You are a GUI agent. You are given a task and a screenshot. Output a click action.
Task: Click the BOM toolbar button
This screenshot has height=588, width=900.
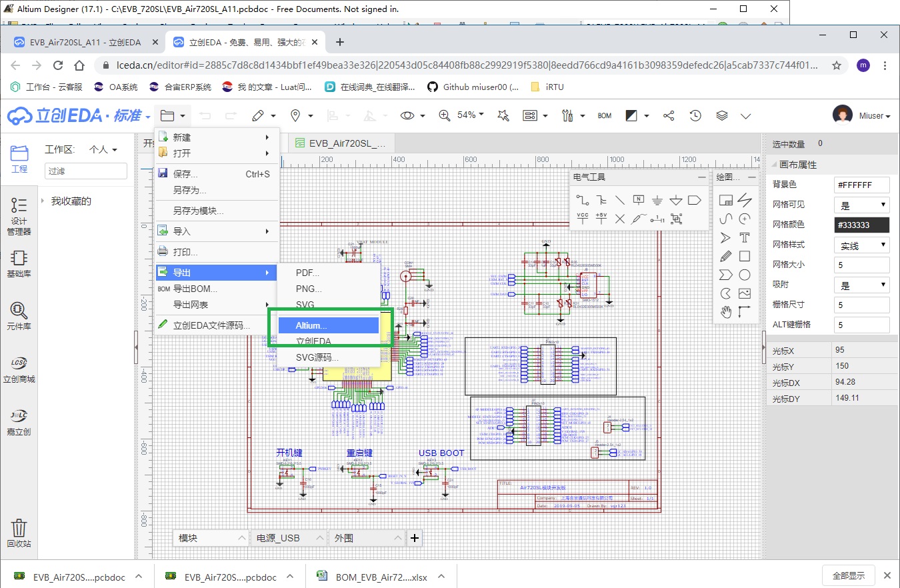click(x=605, y=116)
